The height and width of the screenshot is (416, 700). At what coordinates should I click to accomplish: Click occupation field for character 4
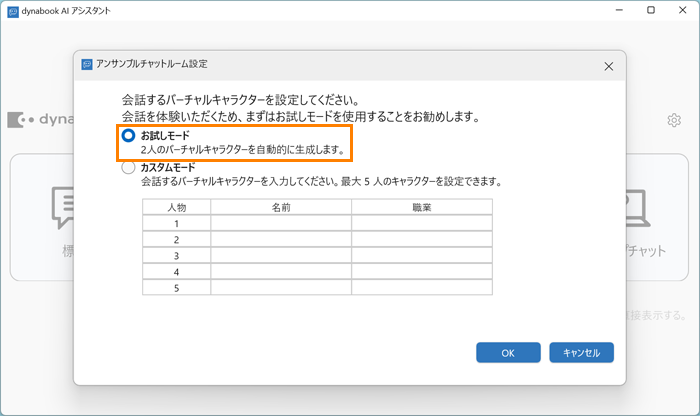tap(422, 271)
